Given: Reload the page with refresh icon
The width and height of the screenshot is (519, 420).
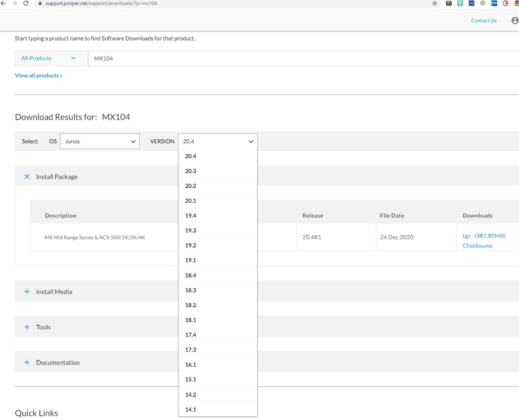Looking at the screenshot, I should pos(26,3).
